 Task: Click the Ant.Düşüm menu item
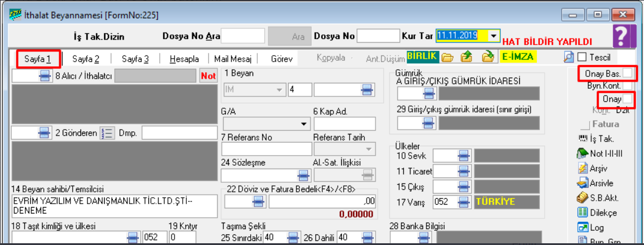[385, 59]
